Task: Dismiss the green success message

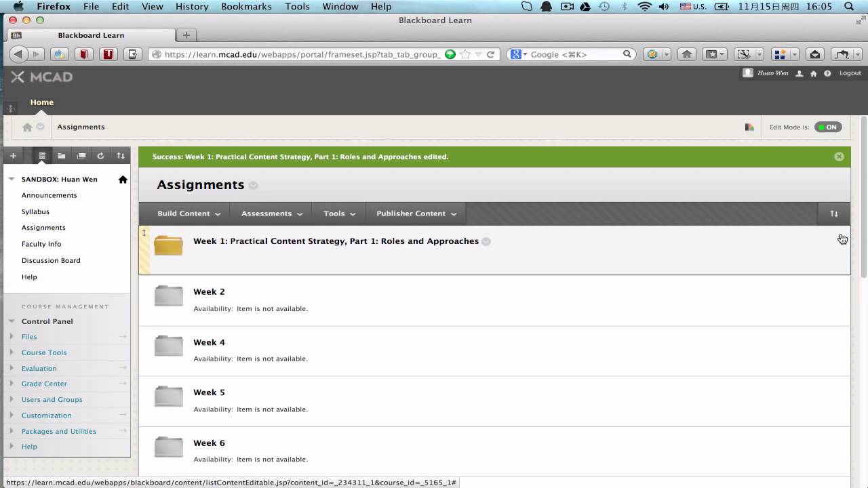Action: [839, 157]
